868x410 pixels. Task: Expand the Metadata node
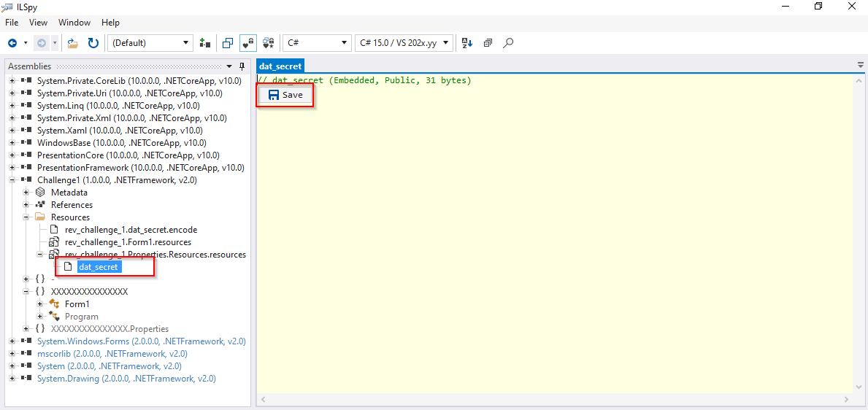pyautogui.click(x=26, y=193)
